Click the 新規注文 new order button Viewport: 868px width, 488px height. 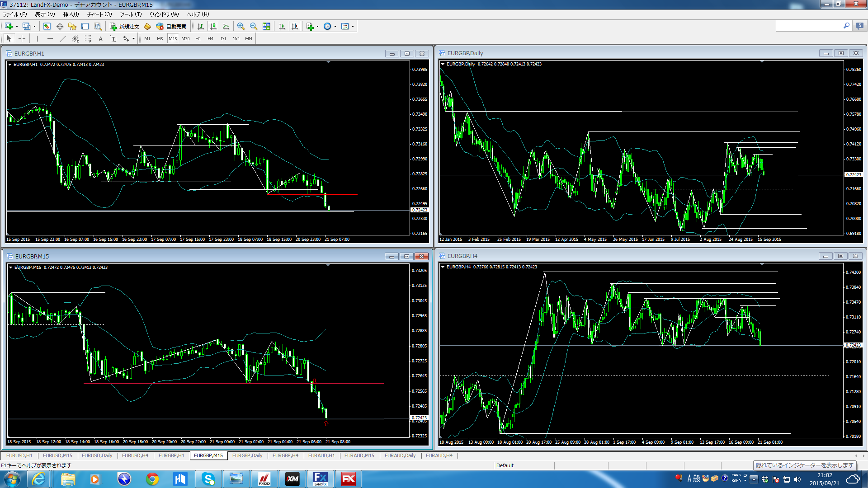pyautogui.click(x=124, y=26)
